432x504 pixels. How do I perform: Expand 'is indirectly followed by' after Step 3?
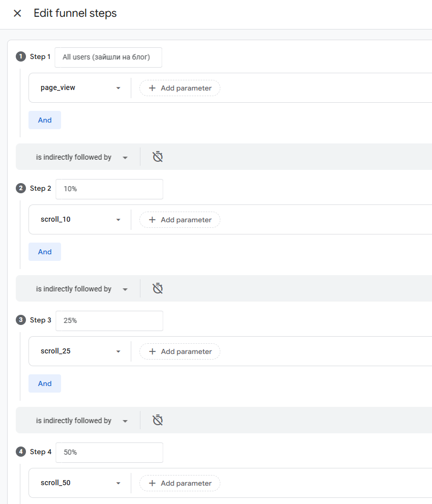(x=81, y=421)
